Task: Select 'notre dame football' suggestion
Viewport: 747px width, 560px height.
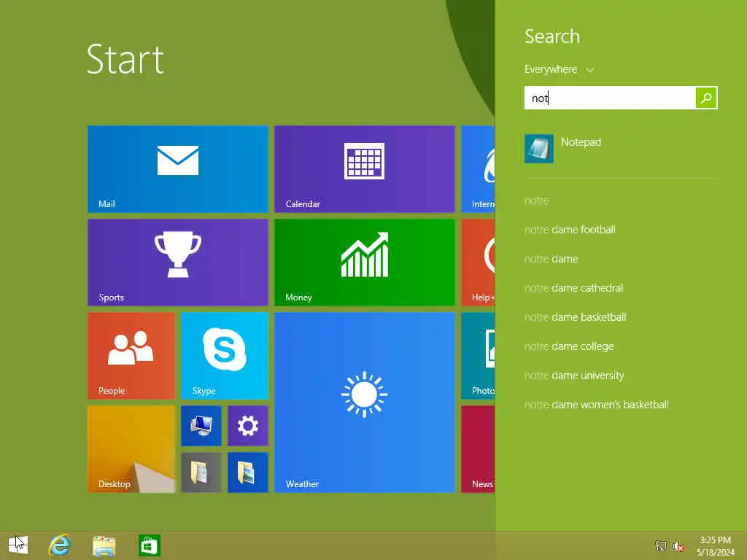Action: (570, 230)
